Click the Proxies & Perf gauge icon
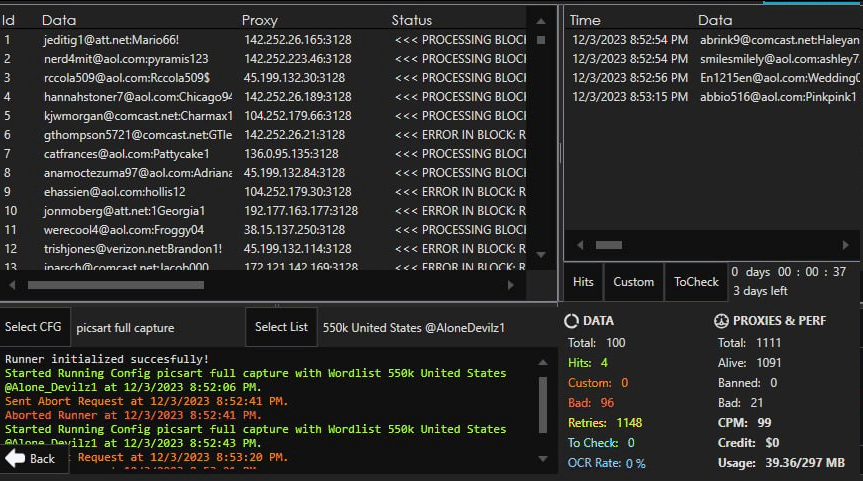 tap(721, 321)
